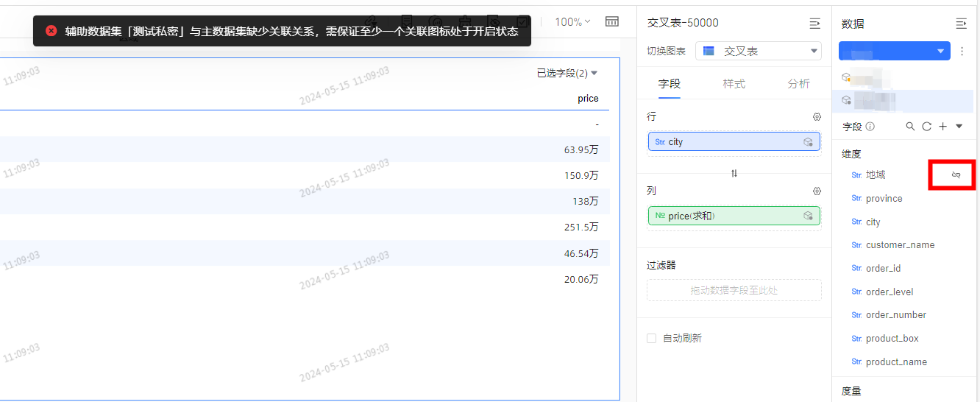This screenshot has width=980, height=402.
Task: Switch to the 样式 tab
Action: coord(734,84)
